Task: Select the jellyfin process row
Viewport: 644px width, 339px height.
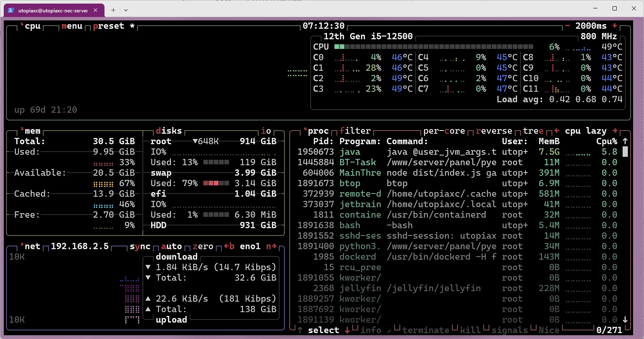Action: [457, 288]
